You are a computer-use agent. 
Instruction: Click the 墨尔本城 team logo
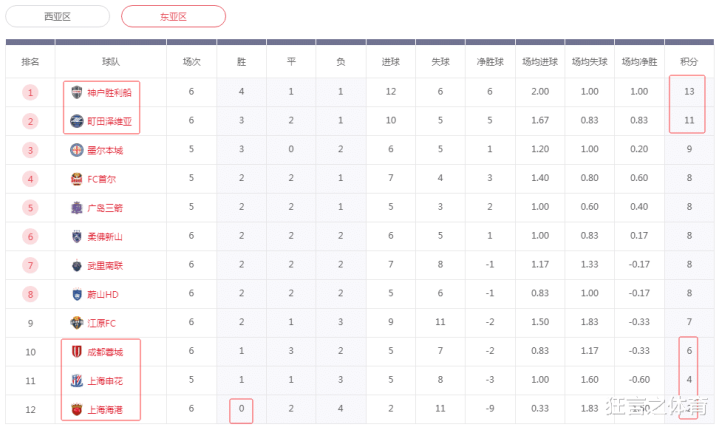click(x=77, y=150)
